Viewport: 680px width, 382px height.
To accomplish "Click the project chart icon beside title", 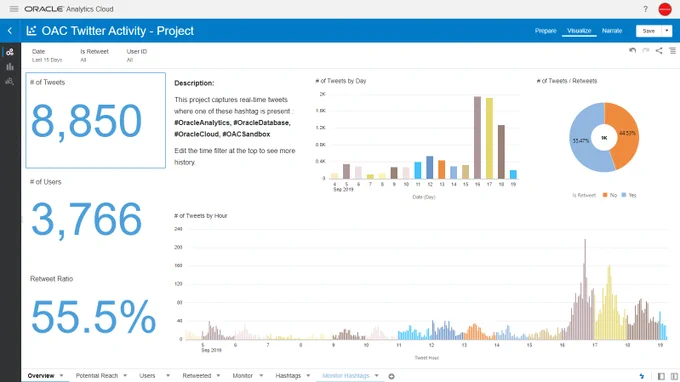I will click(x=31, y=31).
